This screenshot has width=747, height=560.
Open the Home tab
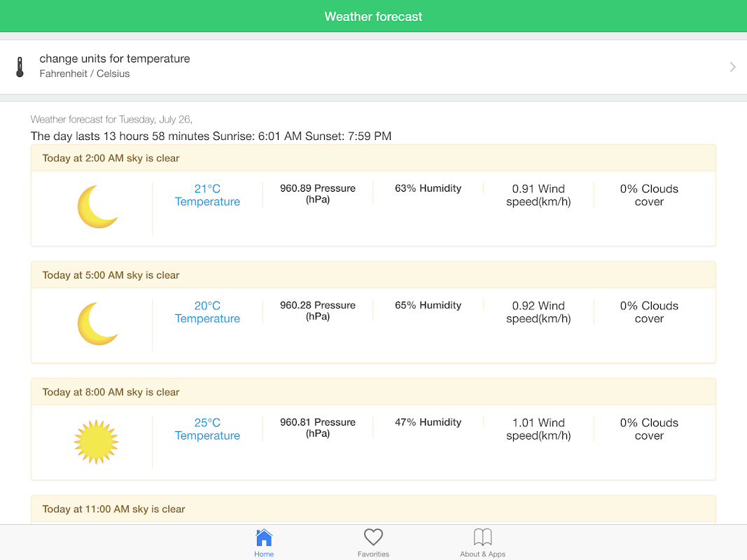[264, 543]
